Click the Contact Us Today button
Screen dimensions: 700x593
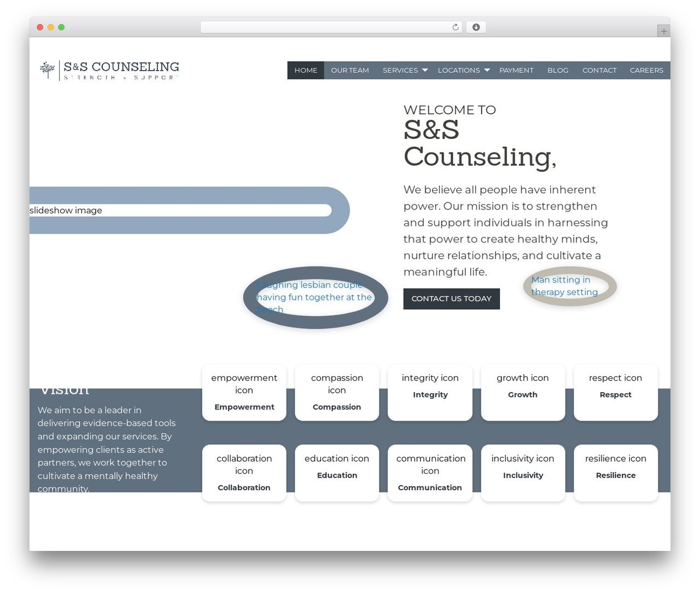point(452,299)
